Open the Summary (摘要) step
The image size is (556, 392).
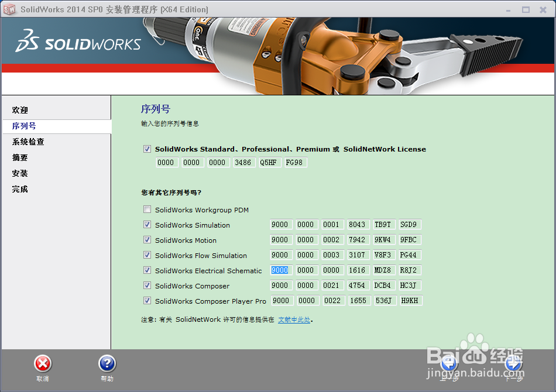click(x=20, y=158)
